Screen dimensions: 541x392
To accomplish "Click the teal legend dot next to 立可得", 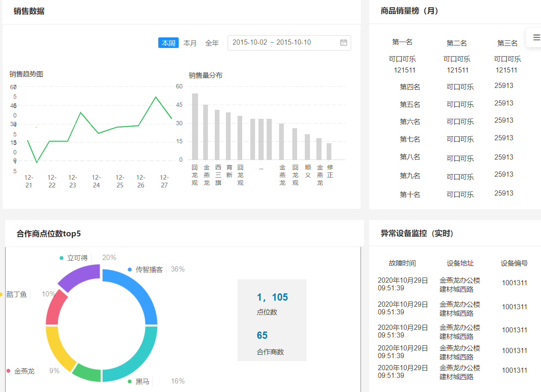I will pyautogui.click(x=62, y=258).
